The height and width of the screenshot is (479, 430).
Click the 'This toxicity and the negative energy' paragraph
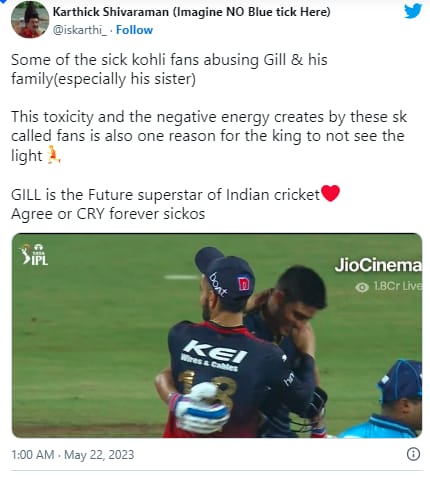tap(209, 136)
